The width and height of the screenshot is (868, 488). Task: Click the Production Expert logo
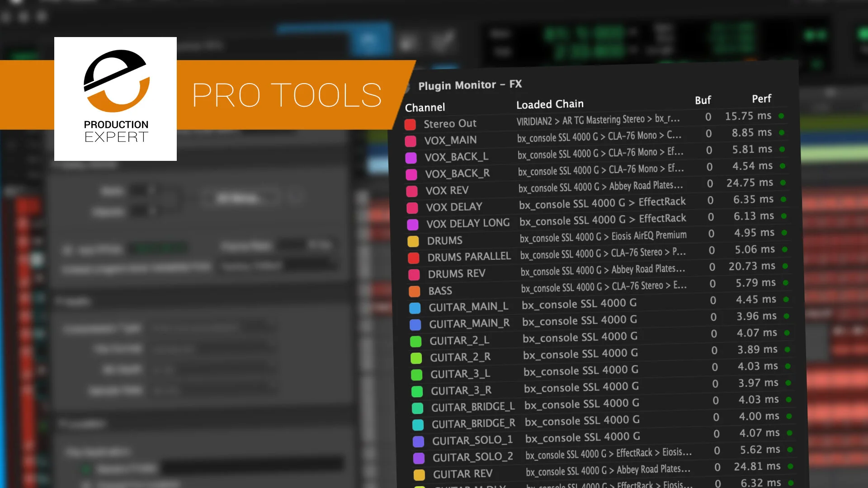coord(116,99)
